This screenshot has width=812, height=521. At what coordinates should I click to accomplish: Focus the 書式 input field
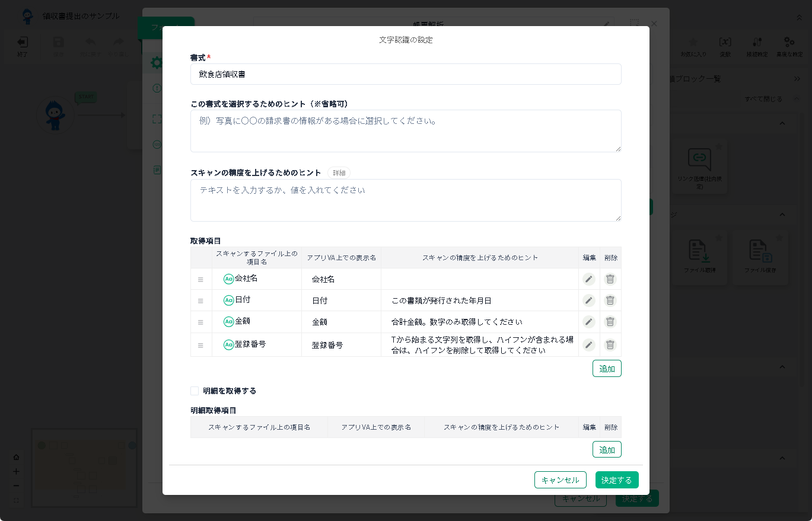pos(406,75)
